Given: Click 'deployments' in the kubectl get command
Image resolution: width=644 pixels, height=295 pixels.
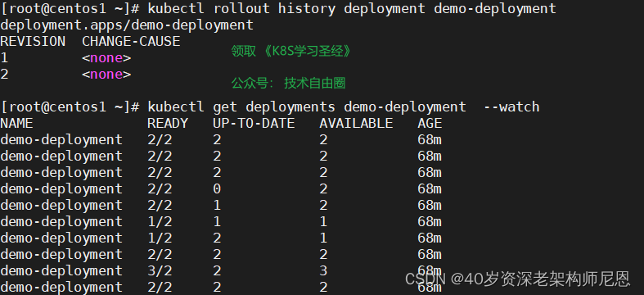Looking at the screenshot, I should point(290,107).
